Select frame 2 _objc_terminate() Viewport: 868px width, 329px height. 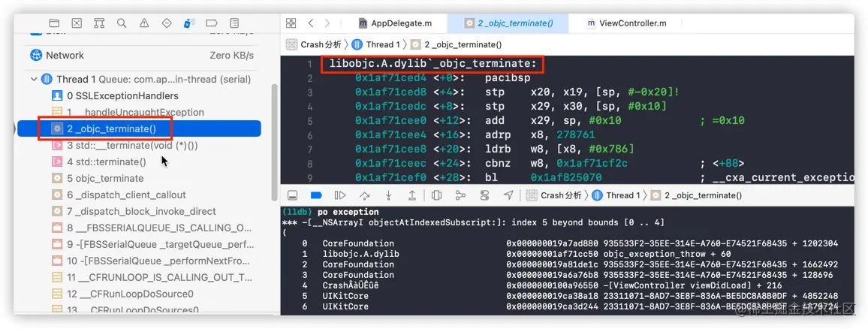coord(140,128)
